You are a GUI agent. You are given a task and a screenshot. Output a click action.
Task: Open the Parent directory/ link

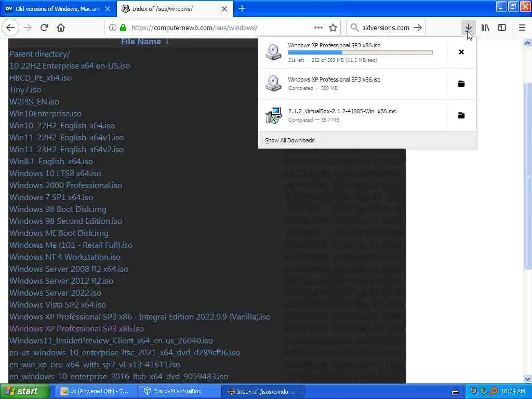[x=39, y=54]
